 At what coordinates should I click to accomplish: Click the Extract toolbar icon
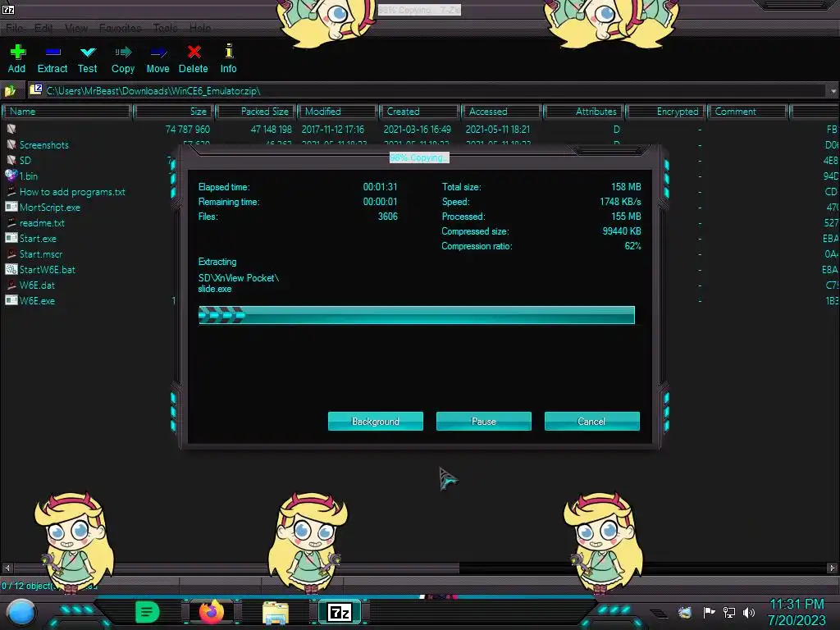coord(52,52)
